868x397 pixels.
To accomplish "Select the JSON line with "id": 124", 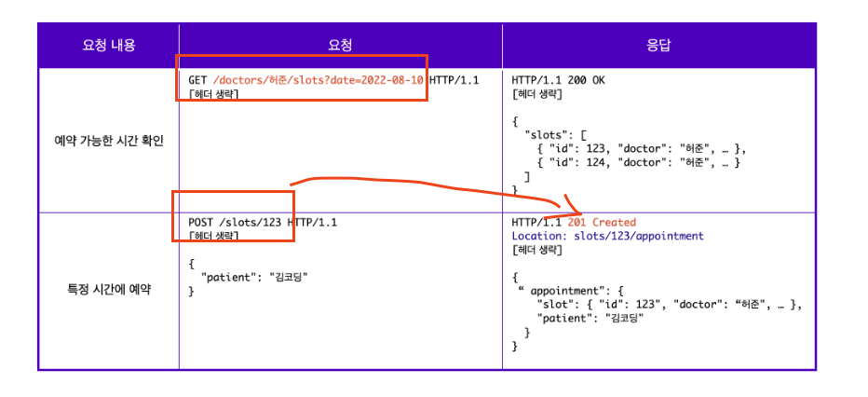I will pos(638,163).
